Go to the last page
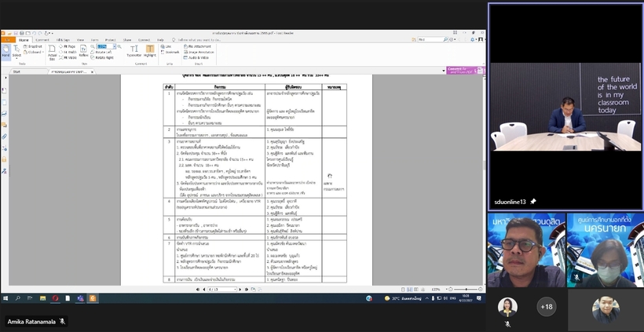This screenshot has width=644, height=332. pos(247,290)
